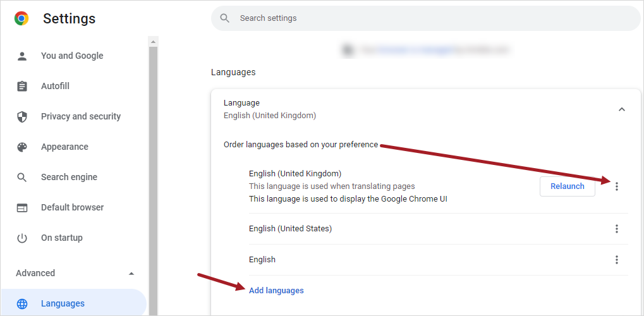Select Languages in the sidebar

(x=73, y=303)
